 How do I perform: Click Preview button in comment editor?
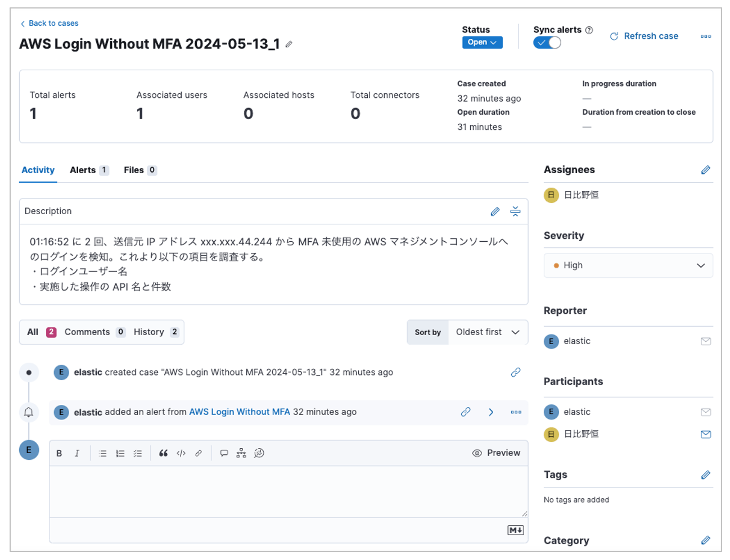click(496, 453)
